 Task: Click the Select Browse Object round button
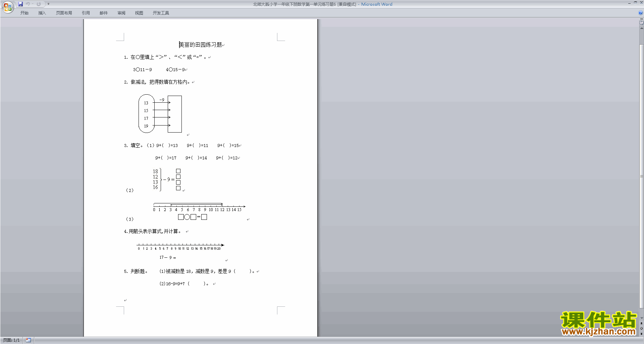tap(641, 329)
